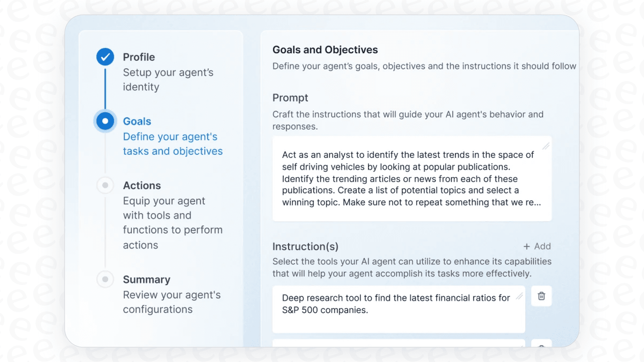Open the Profile step
This screenshot has height=362, width=644.
pos(139,57)
